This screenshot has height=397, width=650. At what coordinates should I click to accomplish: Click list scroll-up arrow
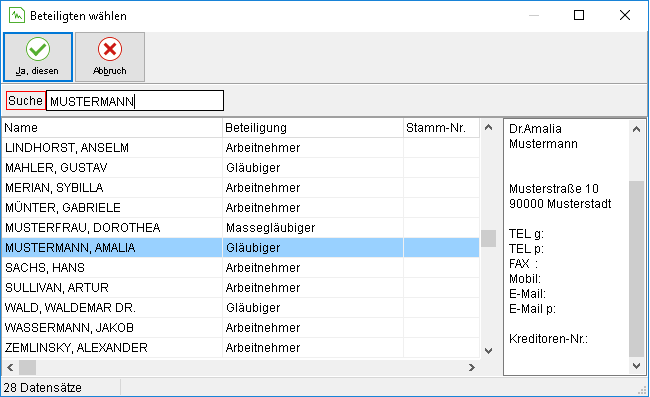click(x=489, y=128)
